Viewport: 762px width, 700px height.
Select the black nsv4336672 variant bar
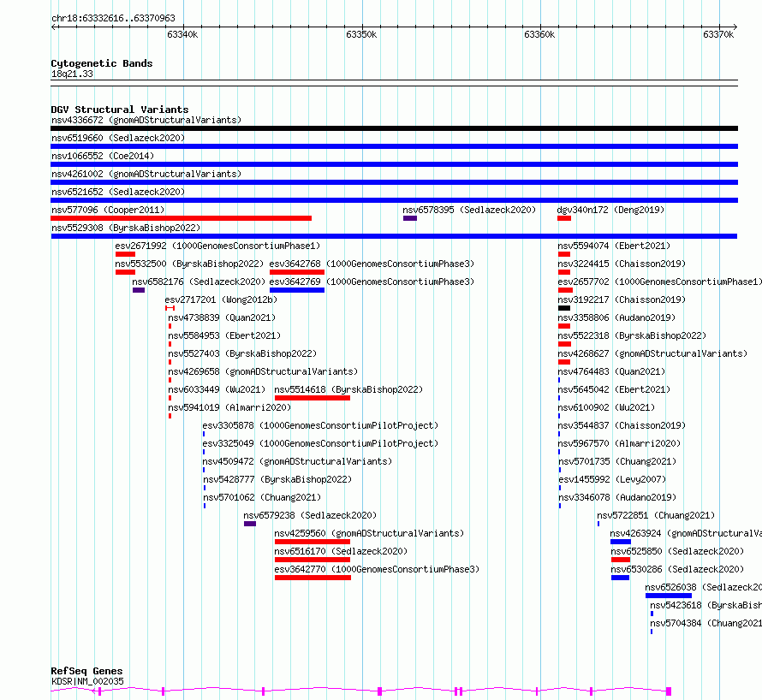pos(394,128)
